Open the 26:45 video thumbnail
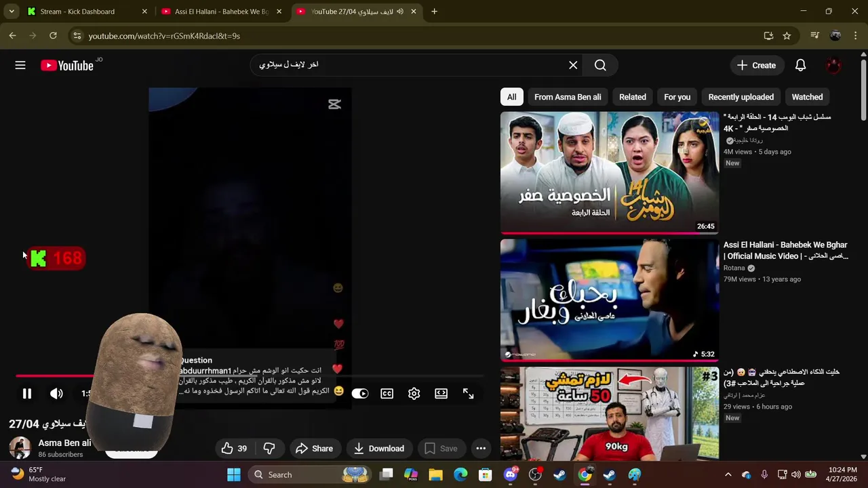The width and height of the screenshot is (868, 488). point(610,172)
